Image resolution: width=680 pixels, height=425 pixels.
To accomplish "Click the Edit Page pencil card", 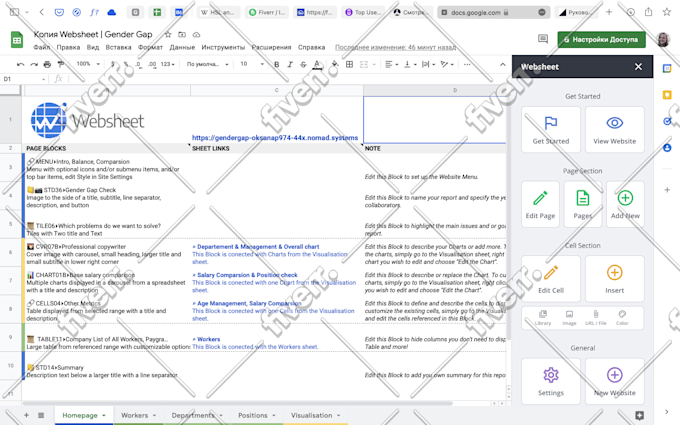I will tap(540, 204).
